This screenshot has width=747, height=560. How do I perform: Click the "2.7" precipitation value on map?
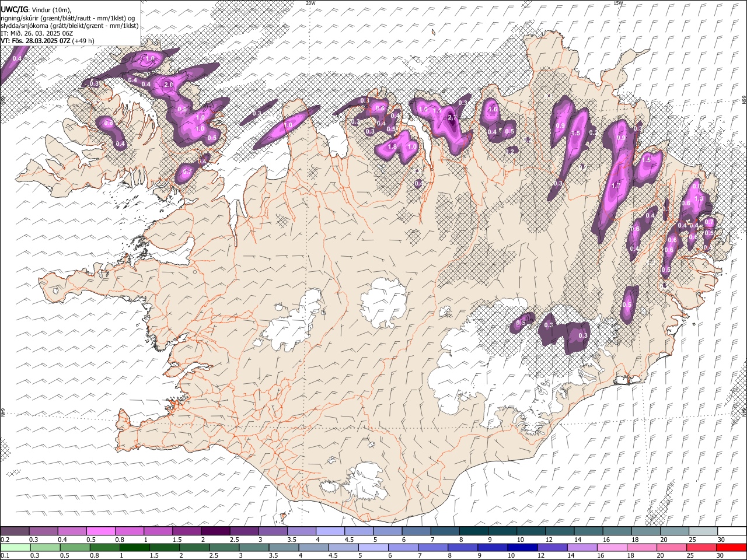coord(452,117)
